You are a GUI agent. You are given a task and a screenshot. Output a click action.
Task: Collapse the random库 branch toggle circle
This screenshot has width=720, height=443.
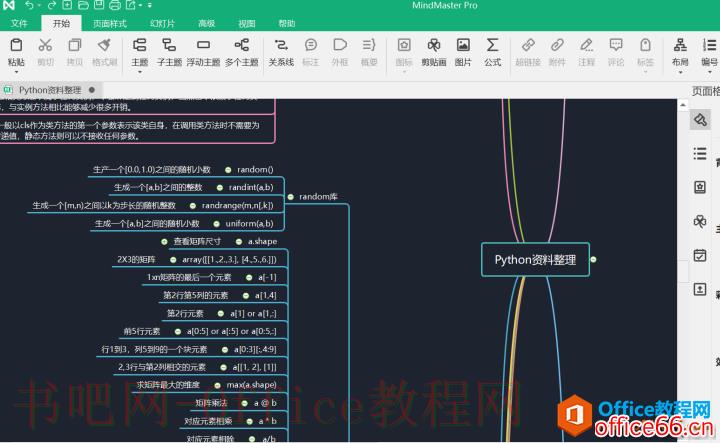coord(291,197)
